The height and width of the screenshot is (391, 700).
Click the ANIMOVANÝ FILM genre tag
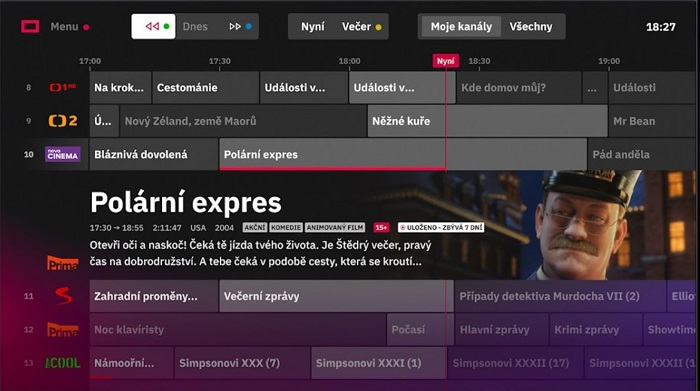pos(335,228)
